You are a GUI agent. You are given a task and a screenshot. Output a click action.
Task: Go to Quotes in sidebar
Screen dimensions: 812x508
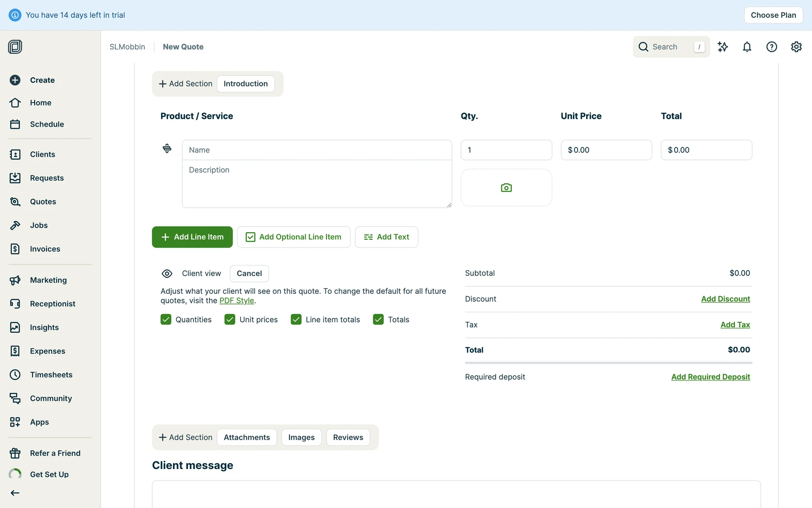pos(43,202)
